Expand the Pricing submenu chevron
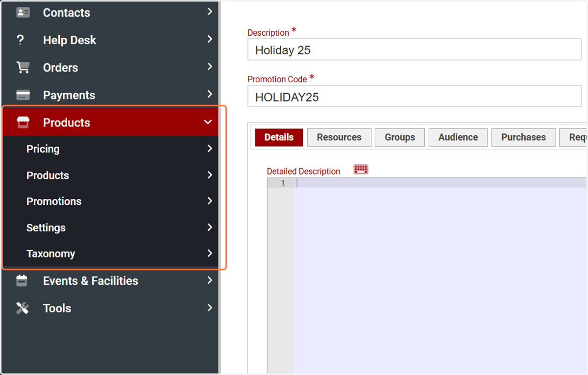 [x=210, y=148]
